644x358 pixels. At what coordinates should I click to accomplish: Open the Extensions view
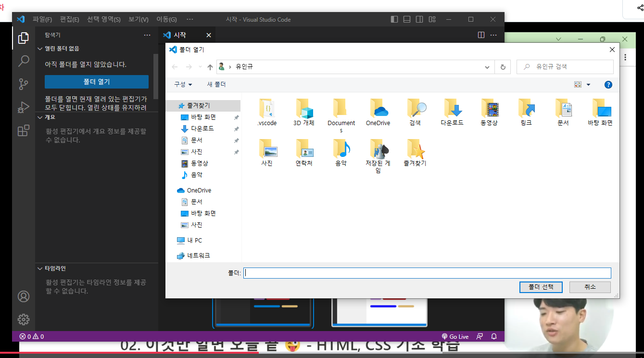click(23, 130)
